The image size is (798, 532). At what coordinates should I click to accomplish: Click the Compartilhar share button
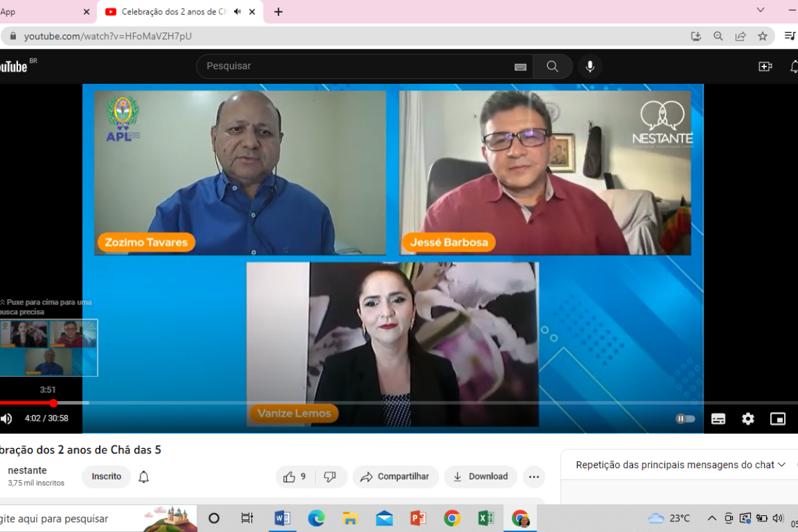(x=395, y=477)
